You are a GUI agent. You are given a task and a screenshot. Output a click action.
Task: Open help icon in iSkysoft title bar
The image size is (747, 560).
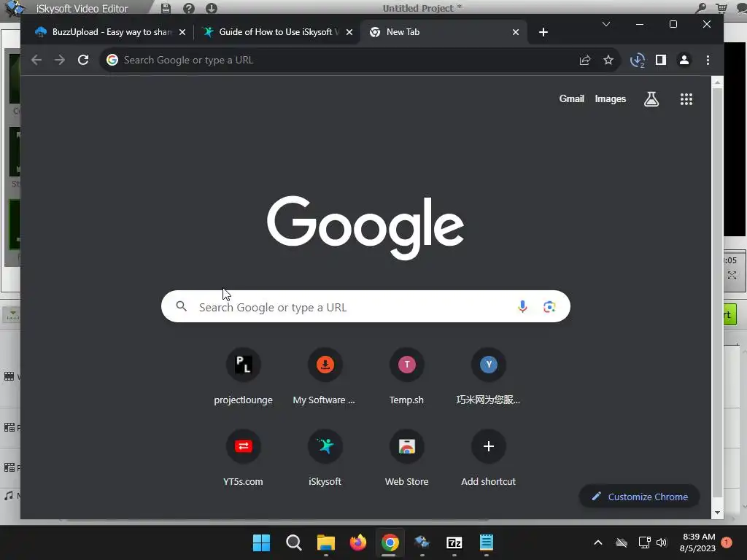(189, 8)
